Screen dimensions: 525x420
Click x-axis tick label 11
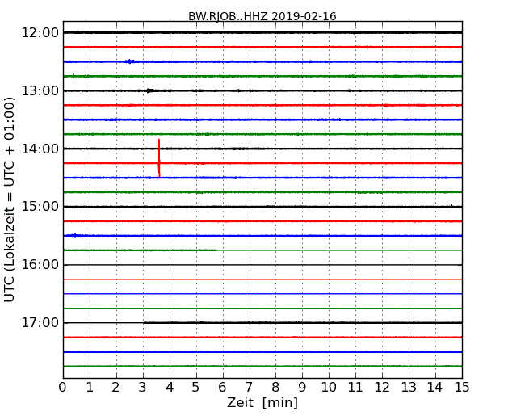click(x=355, y=388)
